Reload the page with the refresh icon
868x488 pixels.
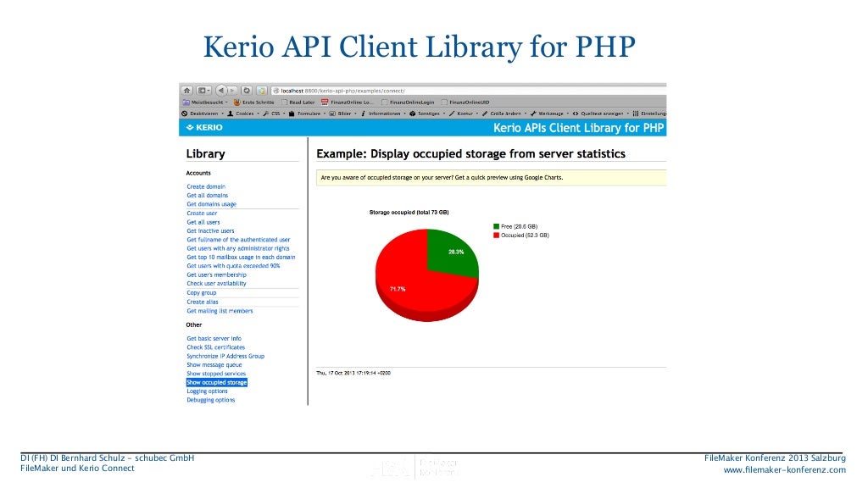[x=247, y=90]
